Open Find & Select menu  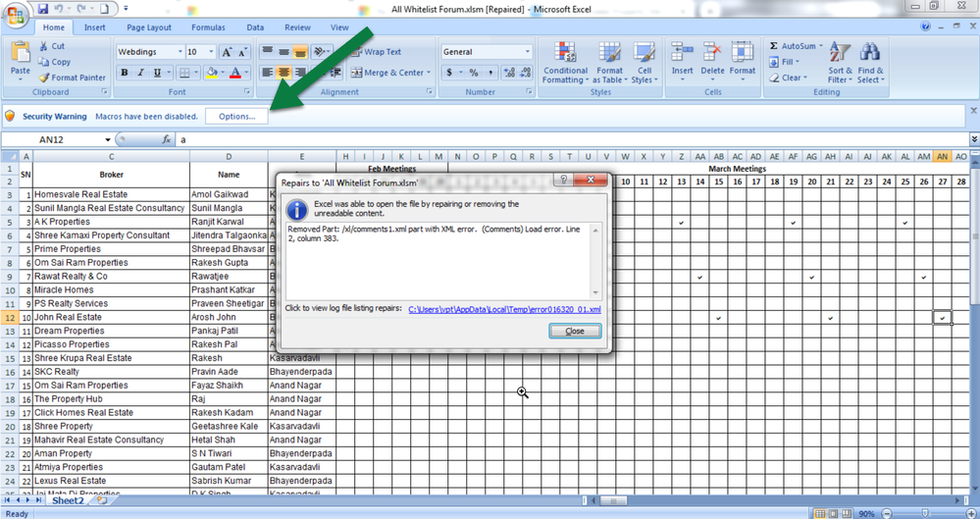coord(870,63)
